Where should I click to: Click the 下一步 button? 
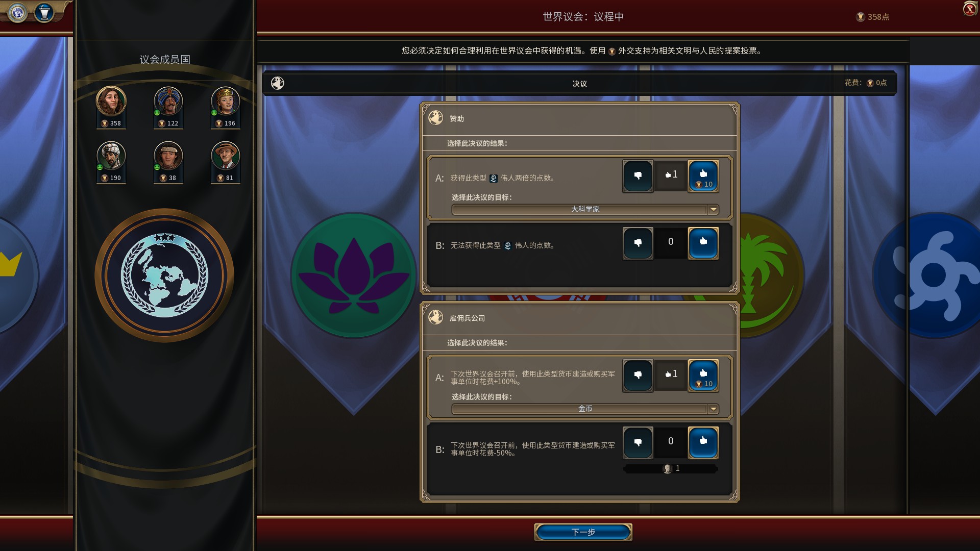click(583, 532)
